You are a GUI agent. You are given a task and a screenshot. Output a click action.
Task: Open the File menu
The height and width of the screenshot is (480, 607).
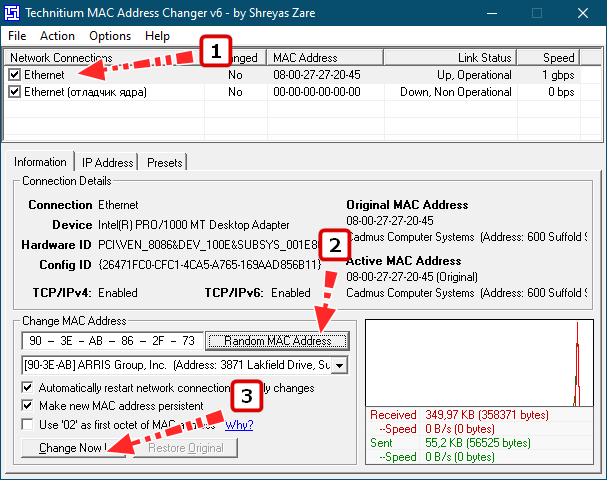click(x=17, y=36)
